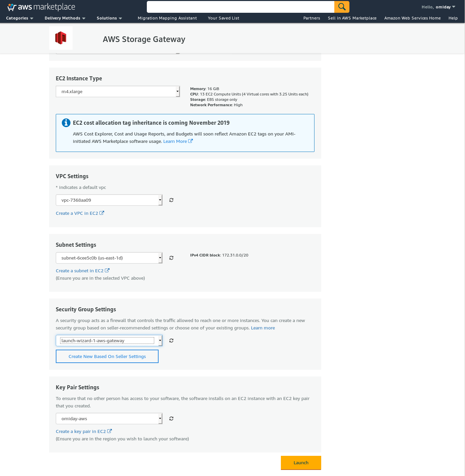This screenshot has width=465, height=476.
Task: Click the info icon in EC2 cost notice
Action: (66, 123)
